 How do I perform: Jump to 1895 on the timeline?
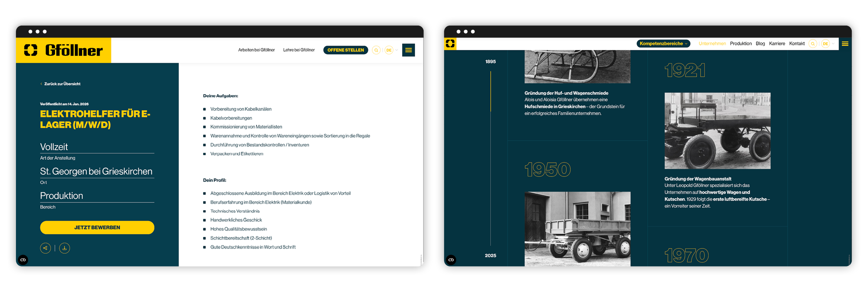pos(490,62)
